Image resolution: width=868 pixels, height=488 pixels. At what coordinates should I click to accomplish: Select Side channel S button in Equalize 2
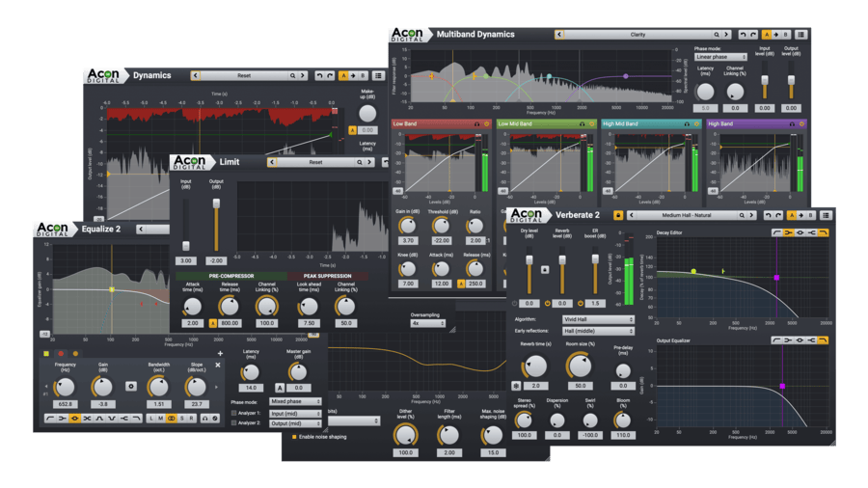tap(181, 419)
